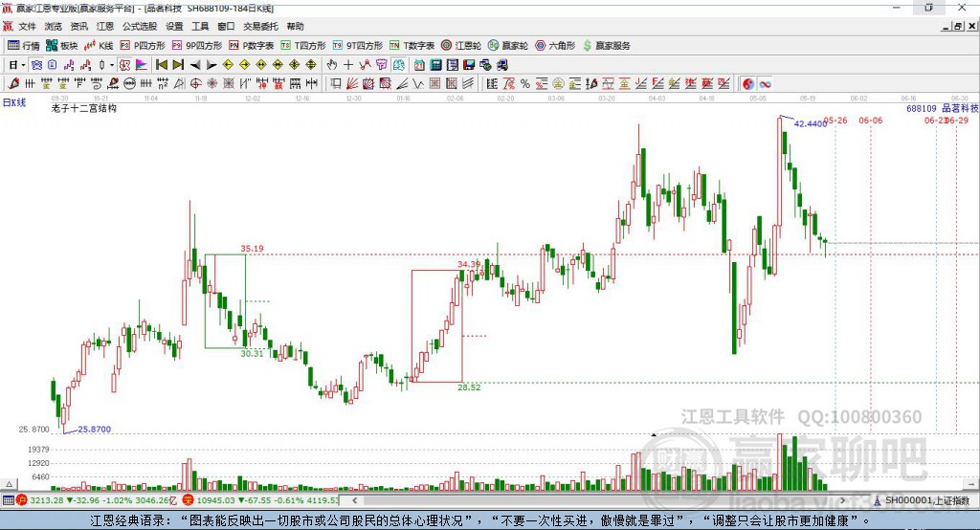This screenshot has height=530, width=980.
Task: Move chart left with black left arrow
Action: point(195,64)
